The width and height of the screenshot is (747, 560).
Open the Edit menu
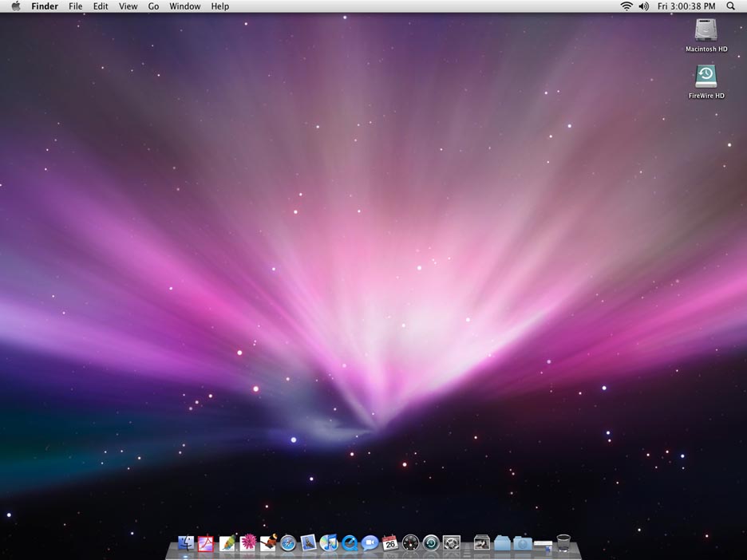pyautogui.click(x=101, y=6)
